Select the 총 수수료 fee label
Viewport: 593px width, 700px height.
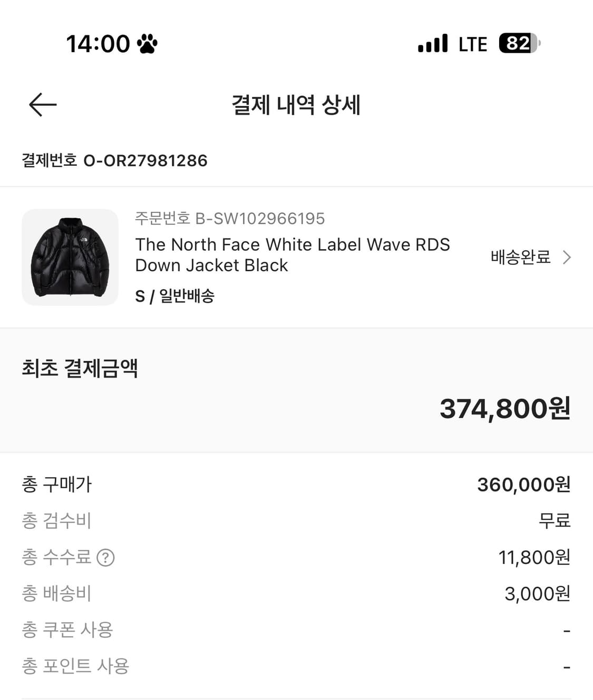56,557
